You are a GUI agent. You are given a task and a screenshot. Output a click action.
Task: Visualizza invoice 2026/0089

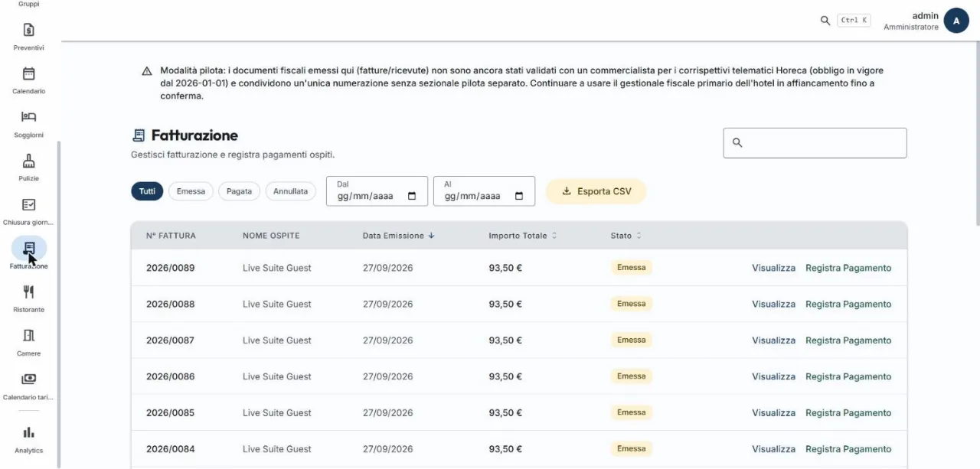(x=773, y=268)
